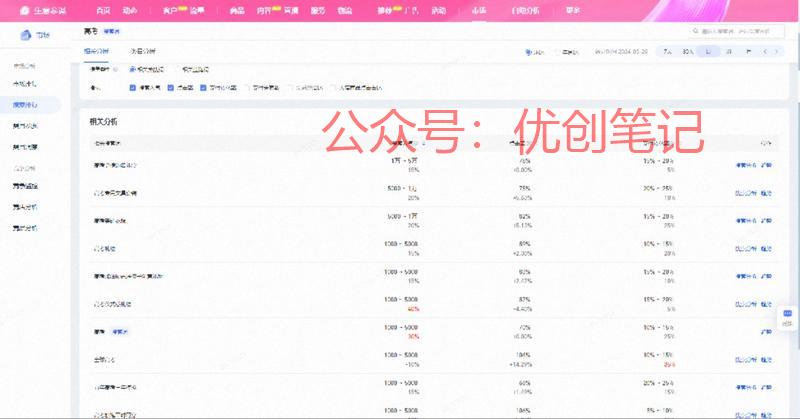Open the 商品 item in top navigation
The height and width of the screenshot is (419, 800).
pos(237,10)
